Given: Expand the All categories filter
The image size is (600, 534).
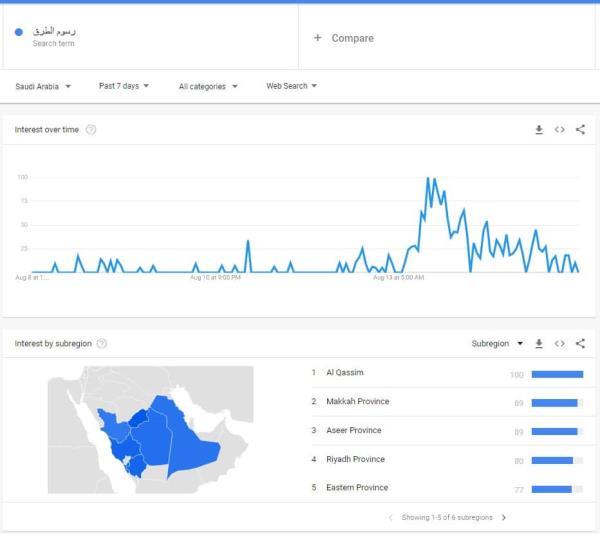Looking at the screenshot, I should pos(208,86).
